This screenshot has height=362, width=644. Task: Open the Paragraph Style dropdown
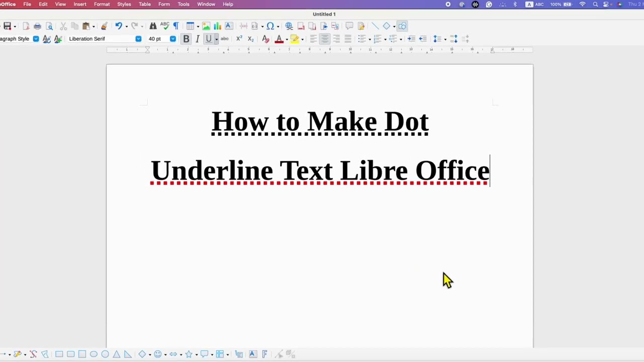click(36, 39)
